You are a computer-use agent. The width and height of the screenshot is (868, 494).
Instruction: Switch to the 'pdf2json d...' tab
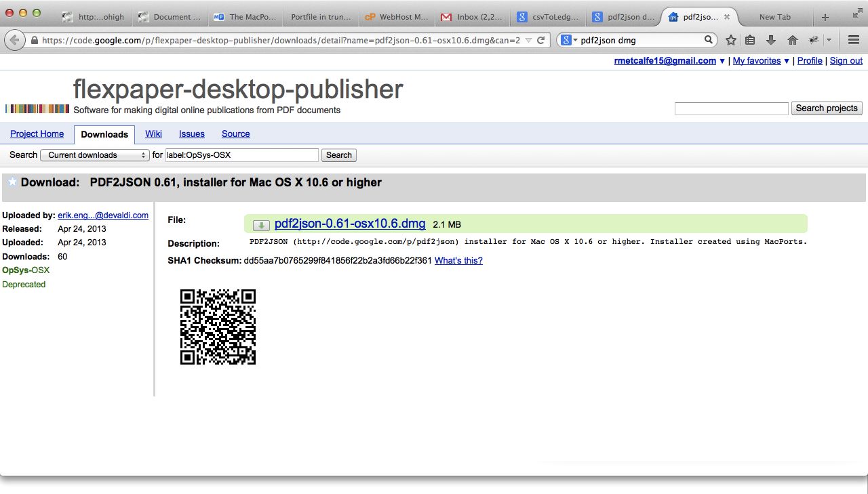click(x=624, y=17)
